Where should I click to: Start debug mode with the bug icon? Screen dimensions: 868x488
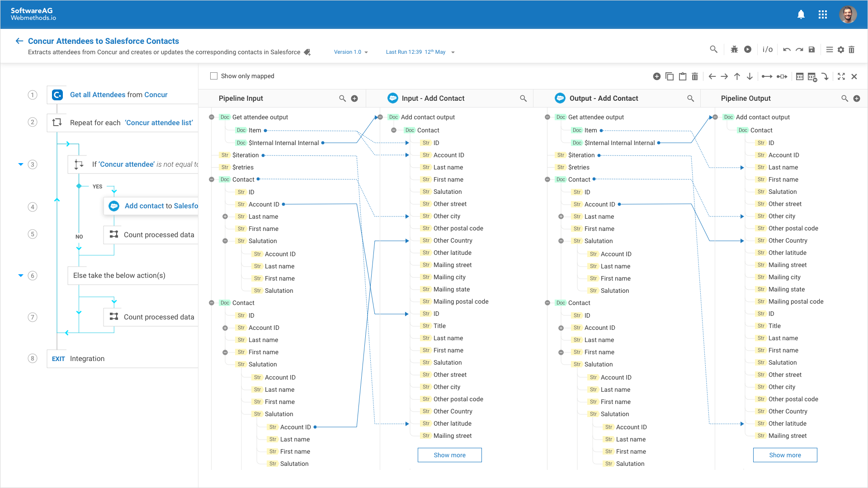(x=734, y=50)
